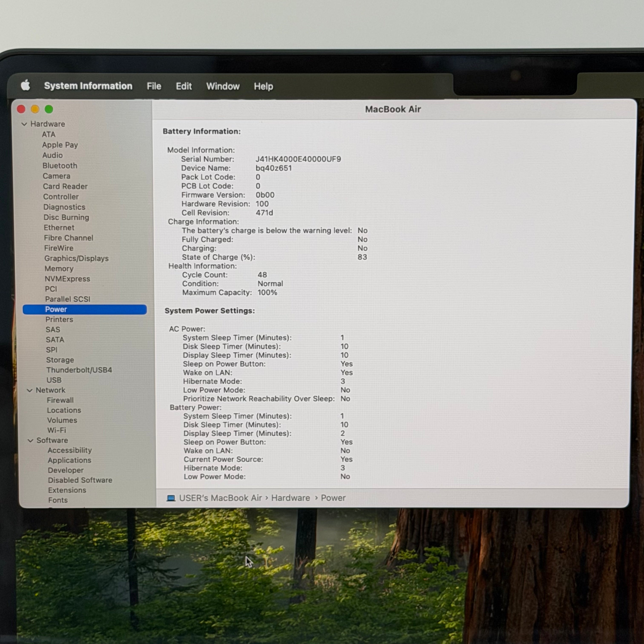Select Developer under Software
This screenshot has height=644, width=644.
point(66,470)
